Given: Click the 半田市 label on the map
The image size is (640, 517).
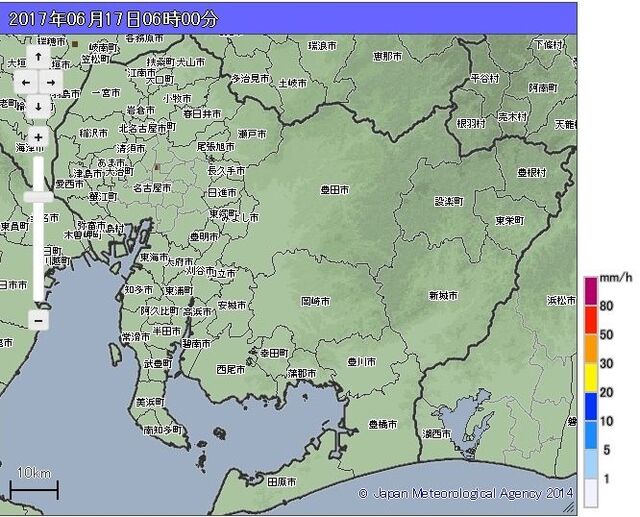Looking at the screenshot, I should (167, 331).
